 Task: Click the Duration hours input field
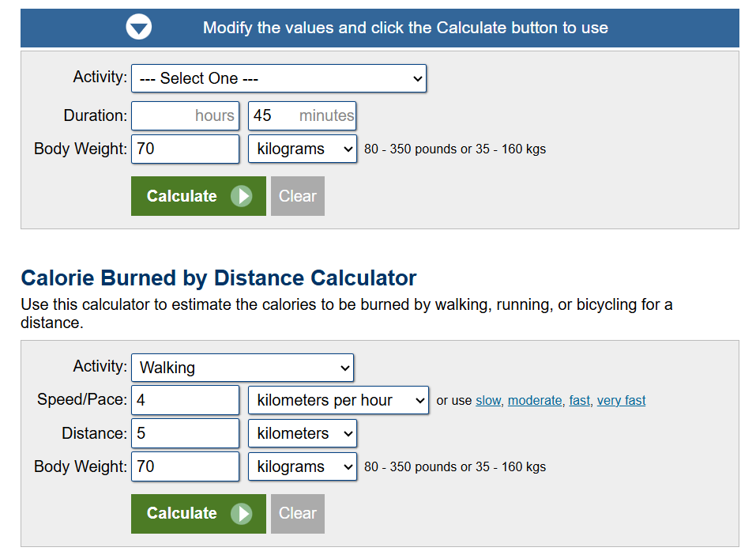pos(185,116)
